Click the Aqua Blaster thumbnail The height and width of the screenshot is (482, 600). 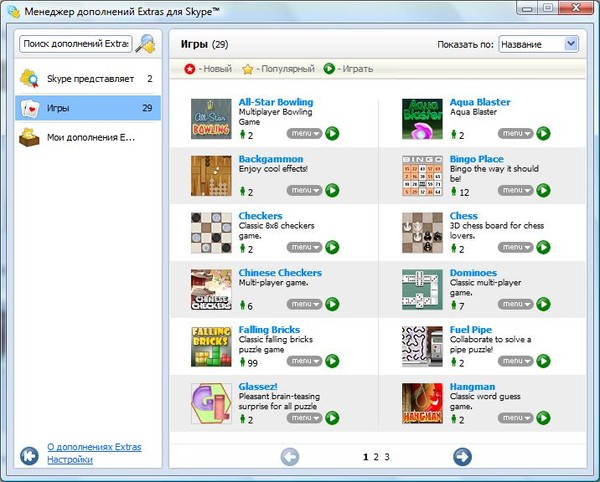pos(422,119)
